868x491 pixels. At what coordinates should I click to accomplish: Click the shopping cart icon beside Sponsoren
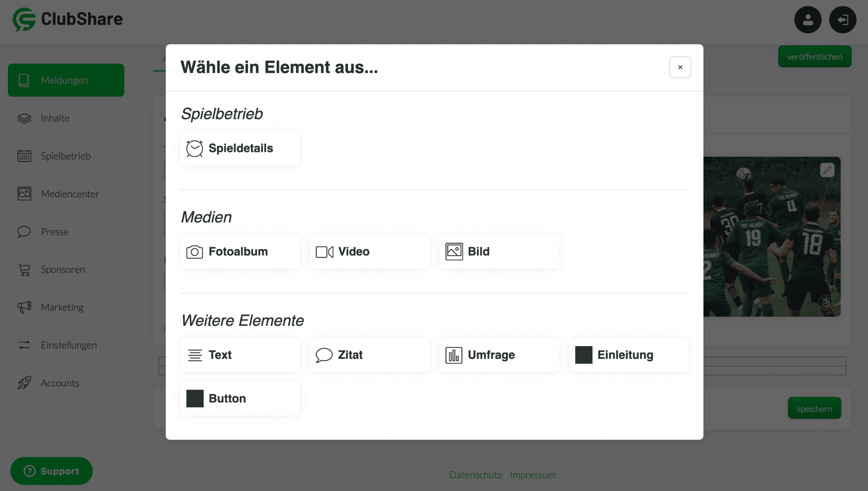[24, 270]
